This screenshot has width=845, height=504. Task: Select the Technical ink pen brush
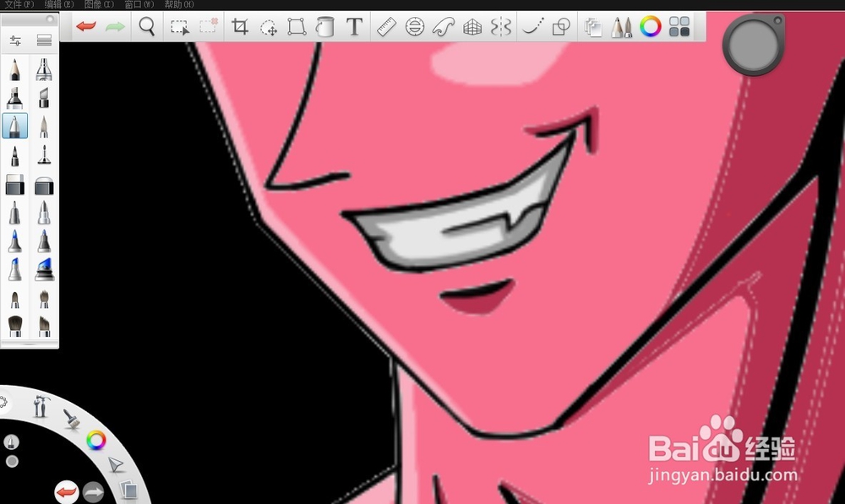pyautogui.click(x=44, y=155)
